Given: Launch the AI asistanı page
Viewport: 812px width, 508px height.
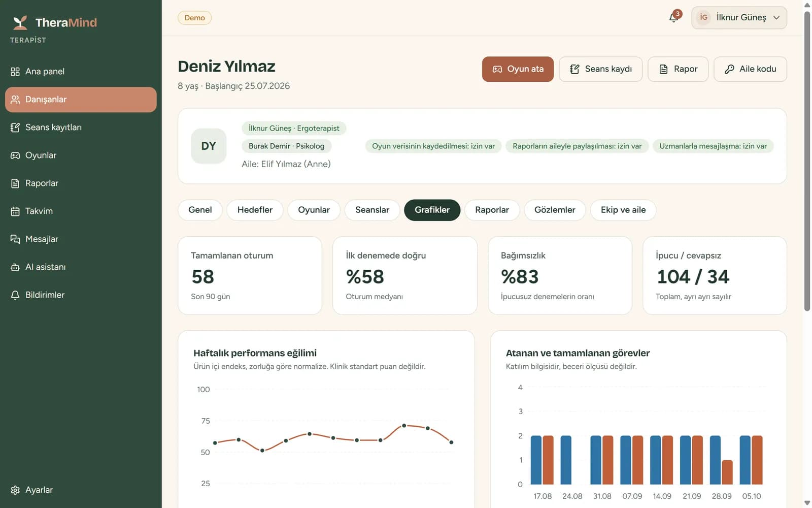Looking at the screenshot, I should [81, 267].
